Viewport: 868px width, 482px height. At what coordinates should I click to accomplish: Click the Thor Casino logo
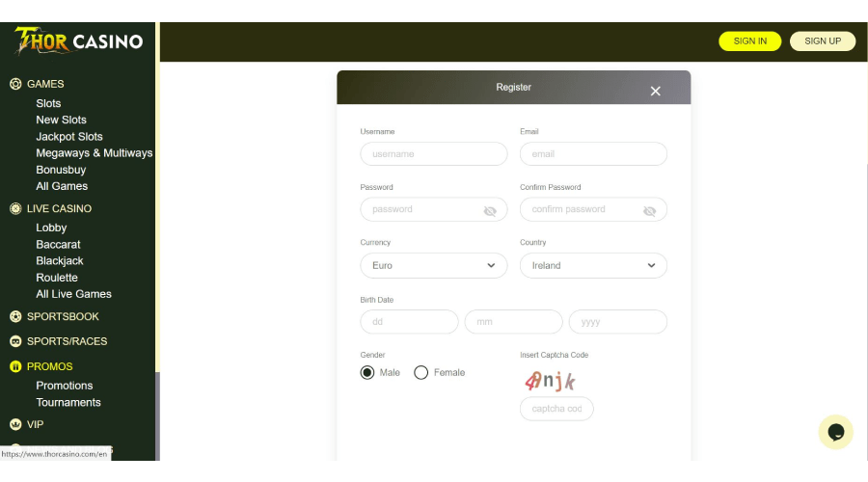tap(78, 41)
